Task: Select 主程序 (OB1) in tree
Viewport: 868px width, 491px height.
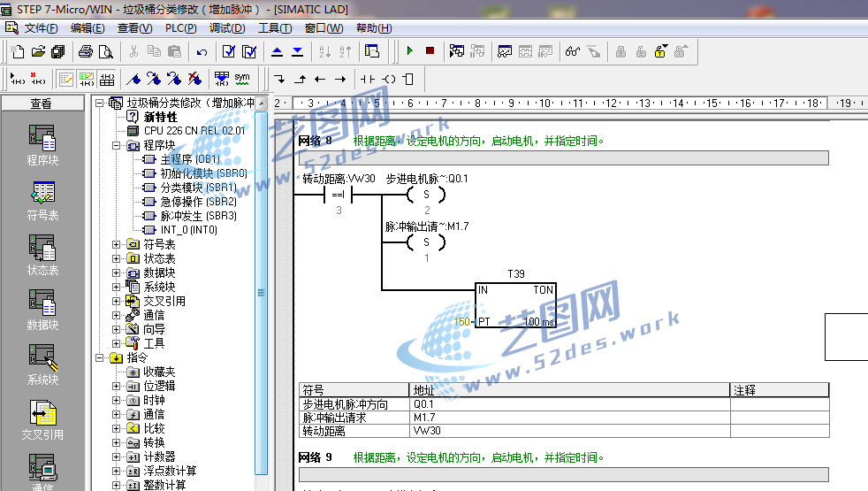Action: click(x=189, y=159)
